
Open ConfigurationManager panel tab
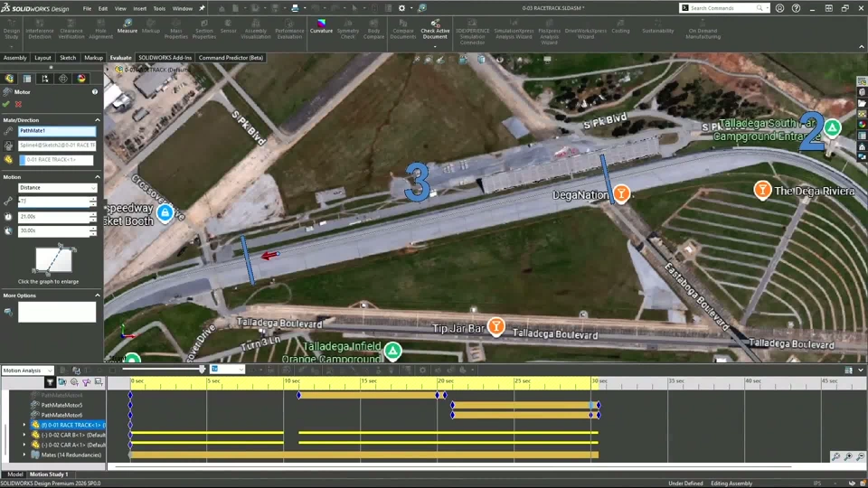[x=45, y=79]
